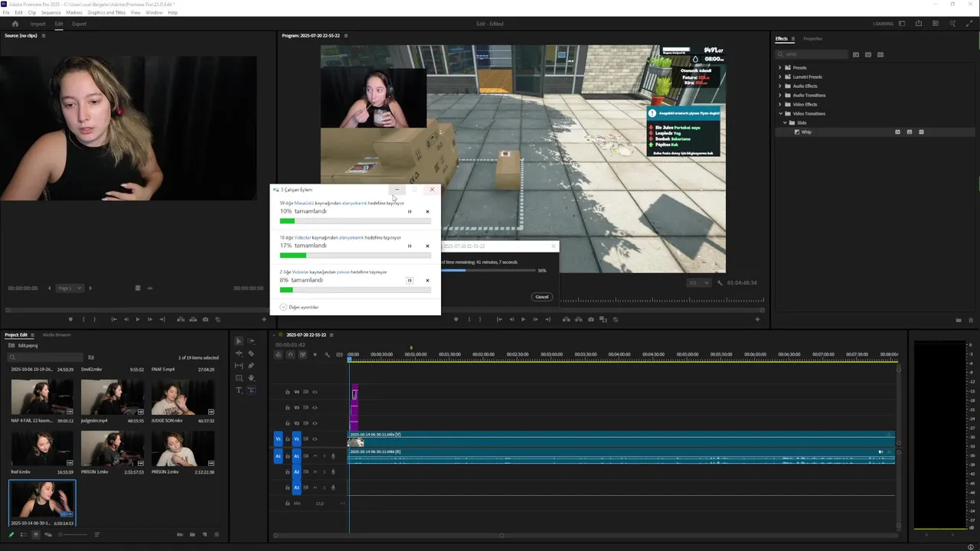Toggle Snap in timeline
Screen dimensions: 980x551
(290, 354)
